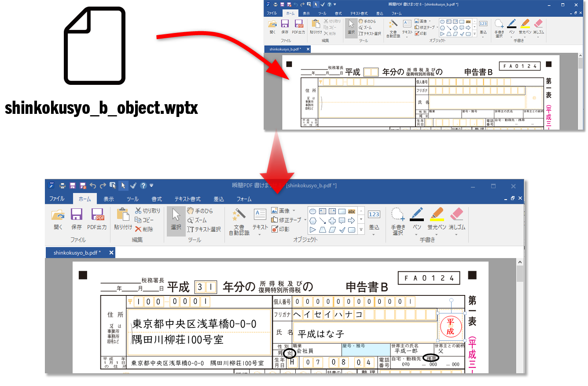Click address field 東京都中央区浅草橋0-0-0
The height and width of the screenshot is (386, 588).
pyautogui.click(x=199, y=332)
